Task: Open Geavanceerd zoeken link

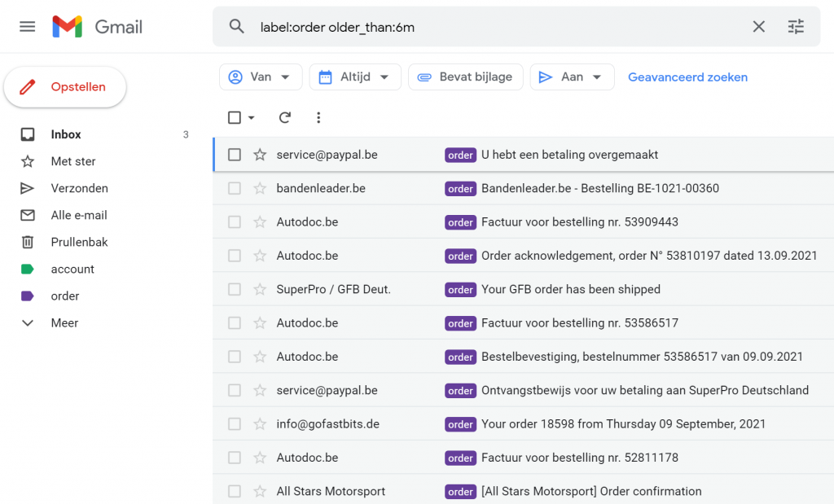Action: (x=687, y=77)
